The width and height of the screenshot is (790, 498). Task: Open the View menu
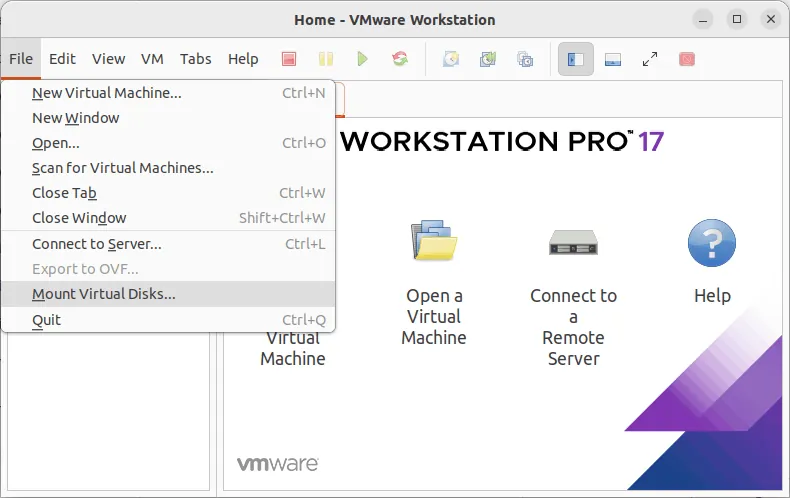click(x=108, y=59)
